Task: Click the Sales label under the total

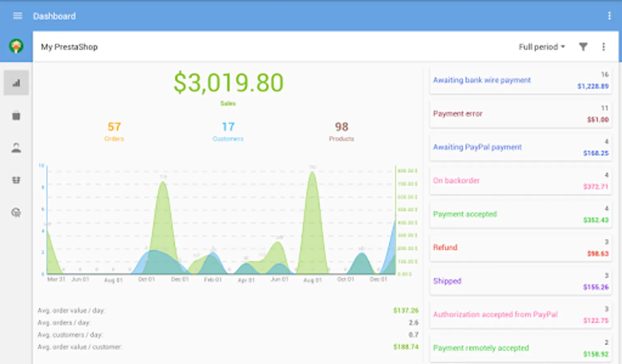Action: coord(228,104)
